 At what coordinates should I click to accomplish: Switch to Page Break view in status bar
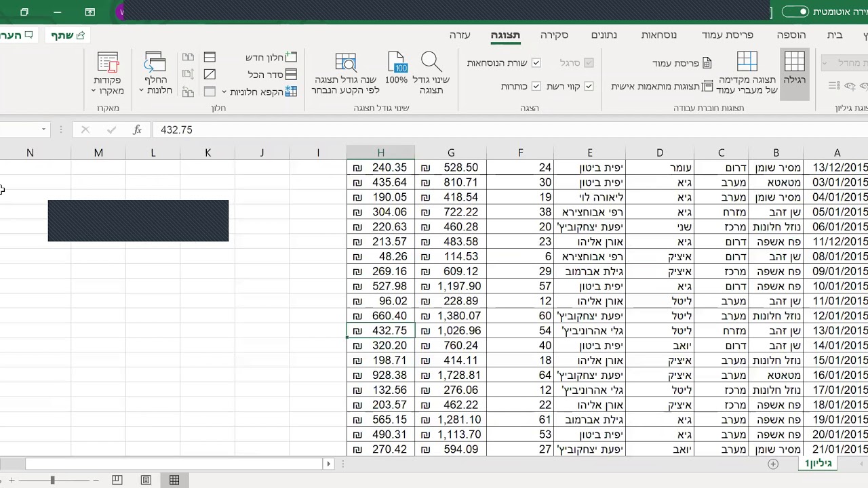[117, 480]
